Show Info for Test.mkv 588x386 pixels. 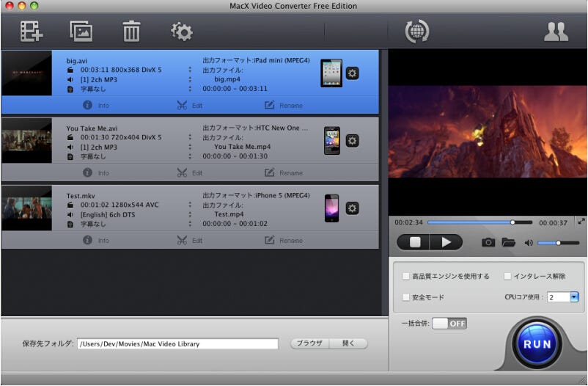(96, 240)
